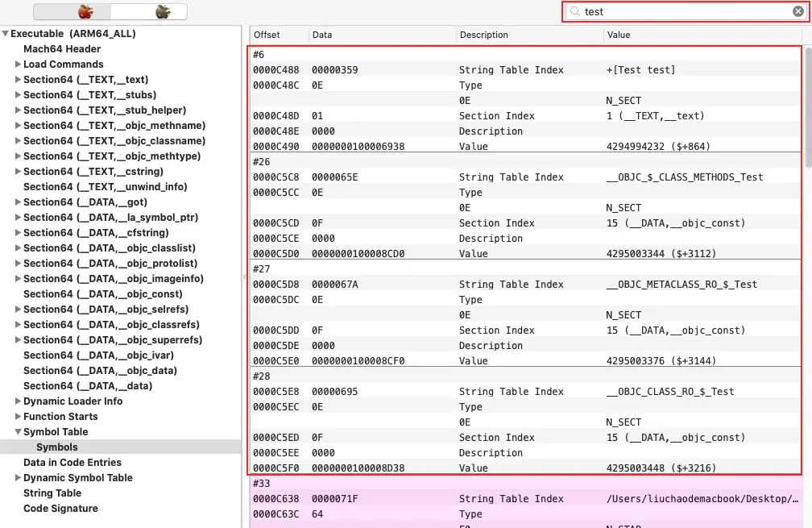
Task: Expand the Dynamic Loader Info node
Action: pos(18,401)
